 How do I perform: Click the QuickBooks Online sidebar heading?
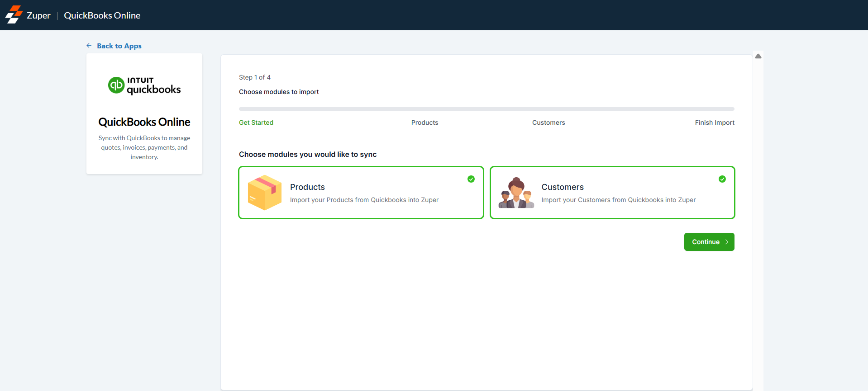pos(144,122)
